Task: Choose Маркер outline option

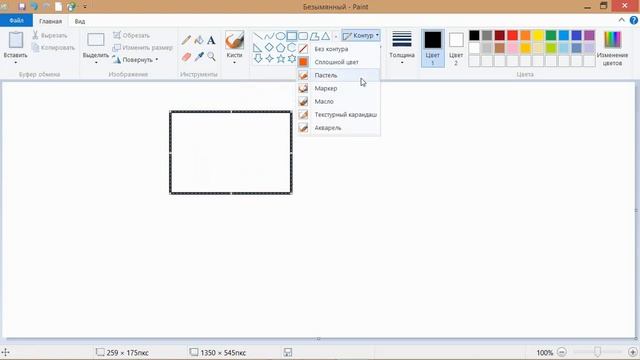Action: pos(338,88)
